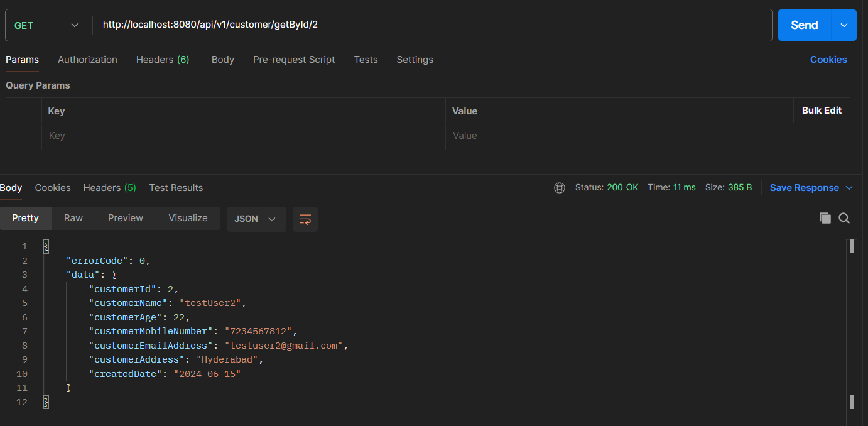Switch to the Raw response view
868x426 pixels.
click(73, 218)
